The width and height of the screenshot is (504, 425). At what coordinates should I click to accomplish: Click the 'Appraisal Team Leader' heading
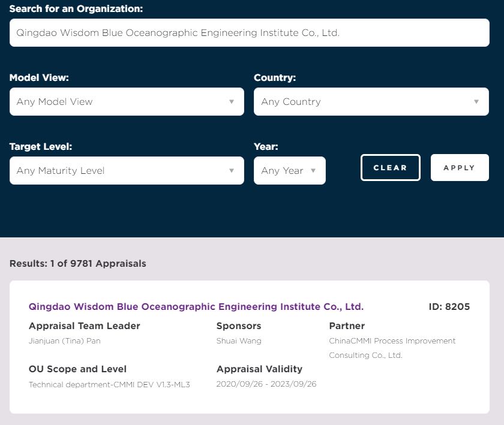pos(85,325)
